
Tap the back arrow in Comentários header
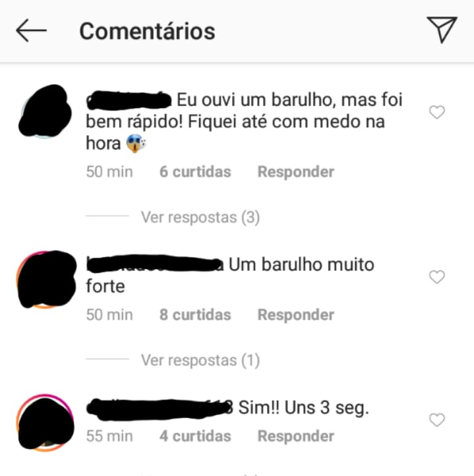[31, 30]
